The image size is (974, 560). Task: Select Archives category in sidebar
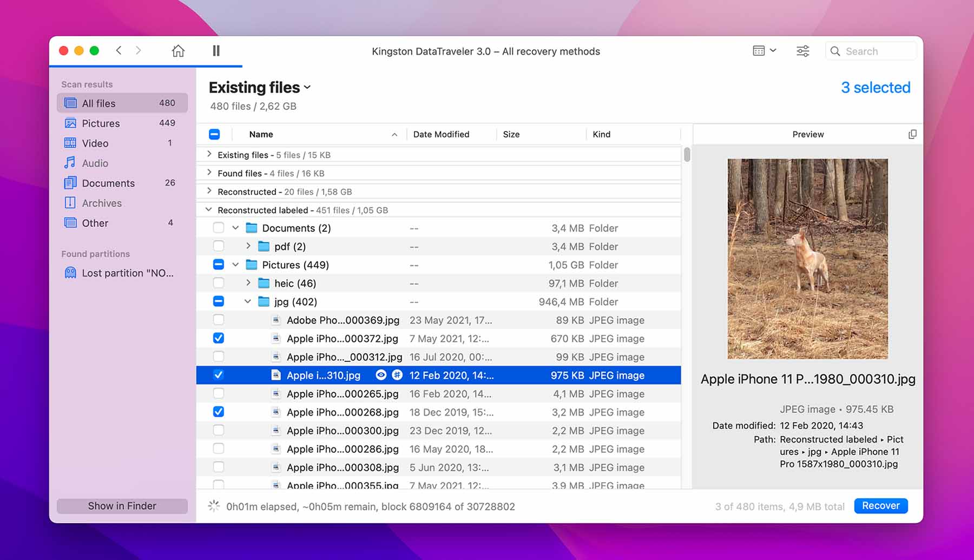click(122, 203)
